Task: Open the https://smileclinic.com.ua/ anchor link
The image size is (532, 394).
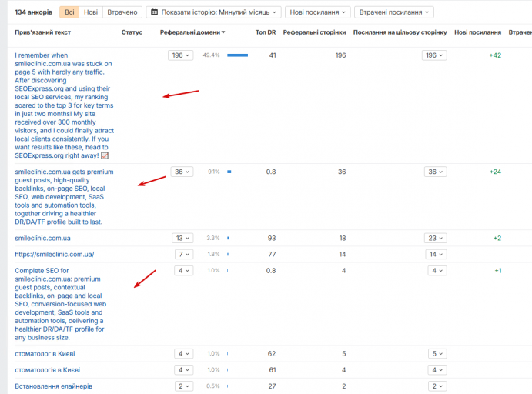Action: coord(55,254)
